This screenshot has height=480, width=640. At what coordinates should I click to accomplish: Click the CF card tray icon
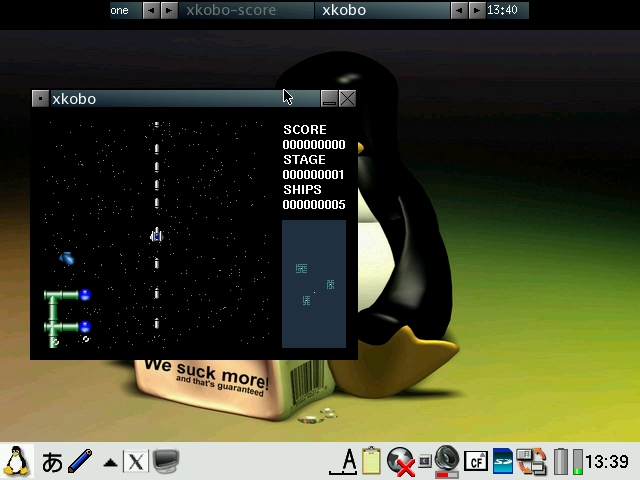click(x=477, y=461)
